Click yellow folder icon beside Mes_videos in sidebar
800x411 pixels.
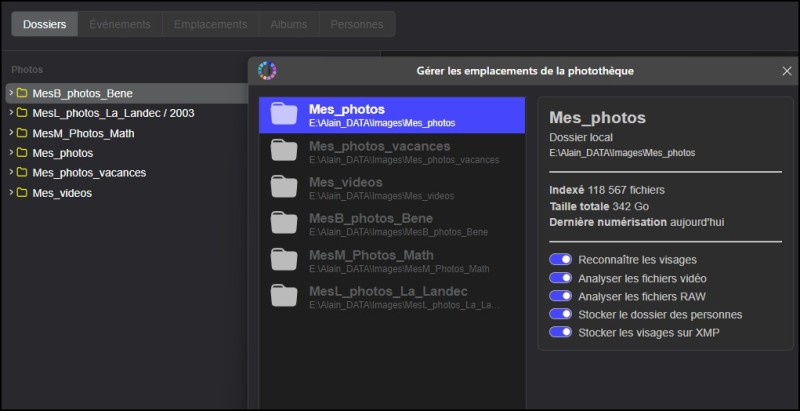tap(21, 193)
